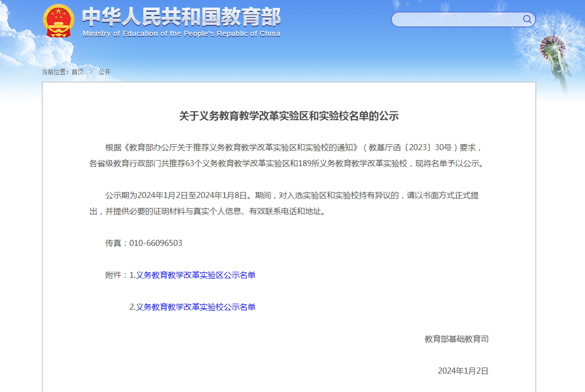
Task: Click the 附件 label
Action: (116, 275)
